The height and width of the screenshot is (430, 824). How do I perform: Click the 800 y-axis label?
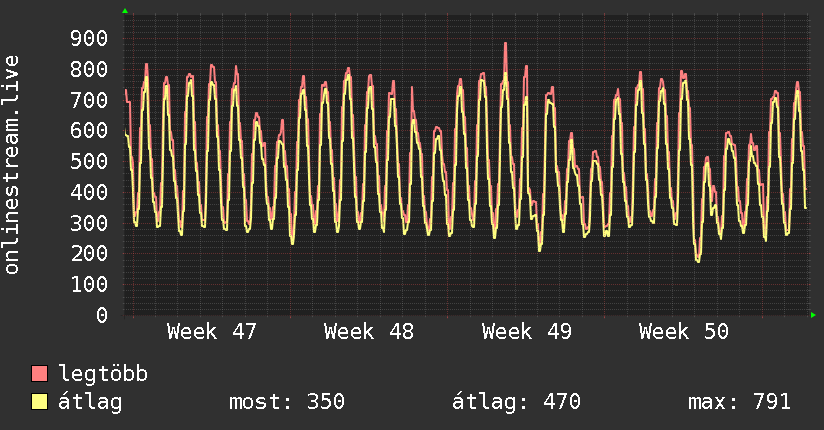(x=89, y=69)
